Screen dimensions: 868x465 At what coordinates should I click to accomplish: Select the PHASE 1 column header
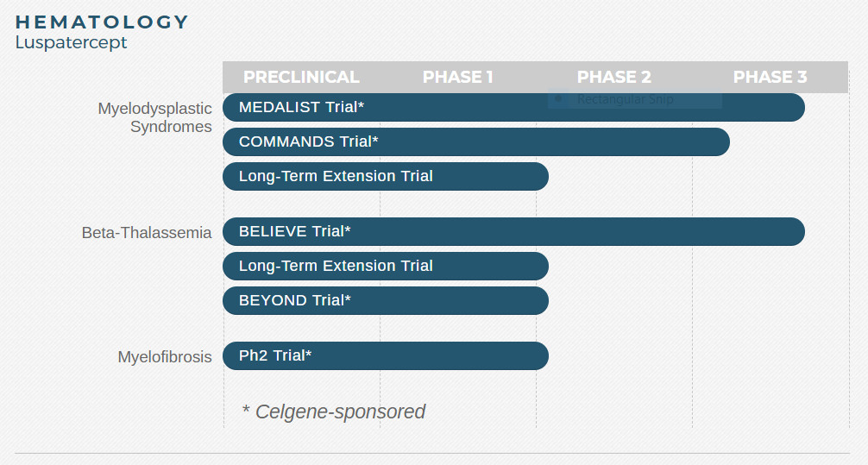pyautogui.click(x=457, y=77)
